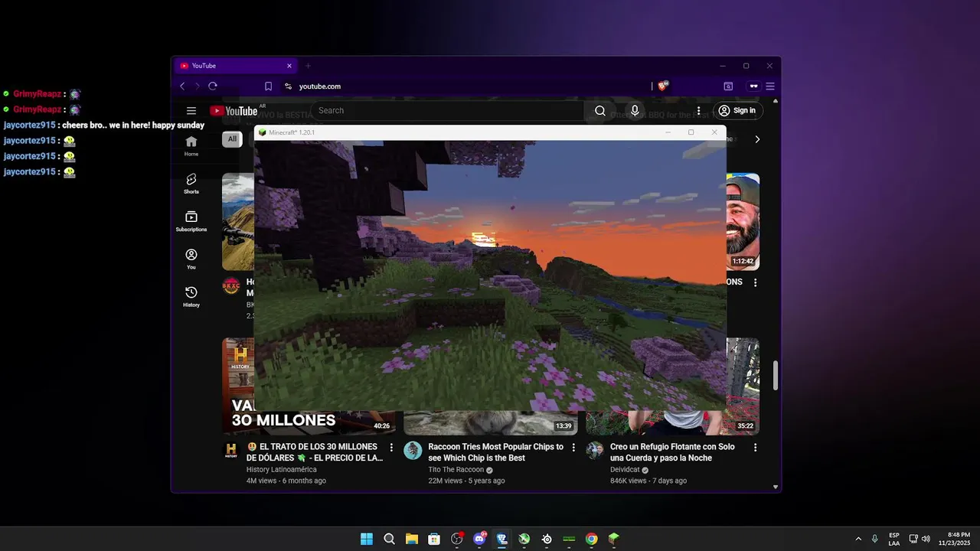Open the volume control in tray
This screenshot has height=551, width=980.
coord(926,539)
